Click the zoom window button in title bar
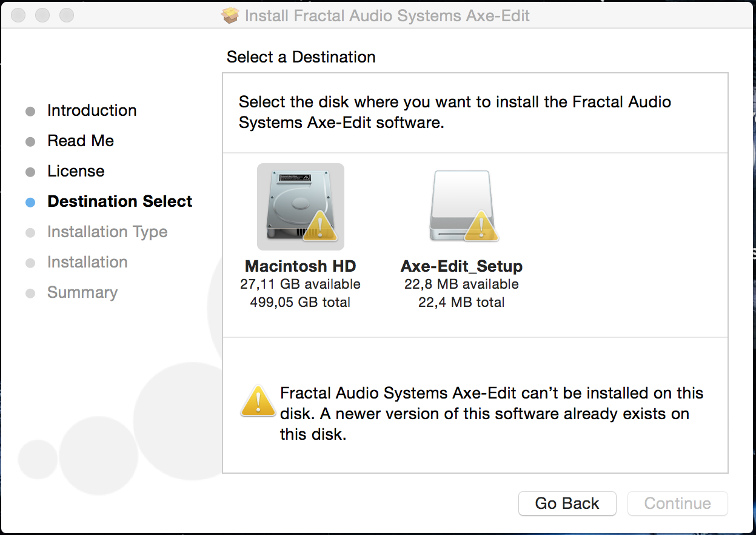The height and width of the screenshot is (535, 756). [67, 15]
